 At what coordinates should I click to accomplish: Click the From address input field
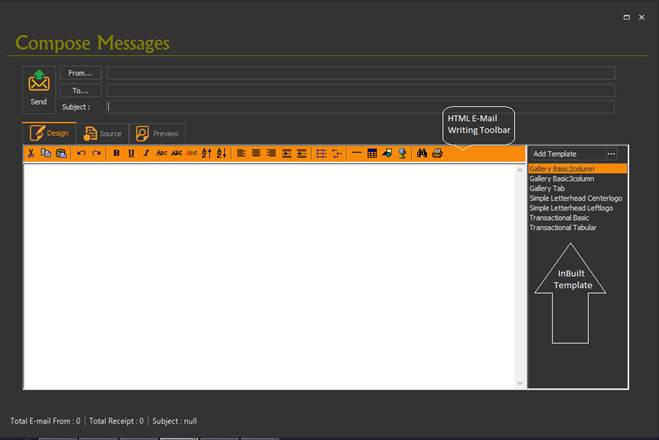[361, 73]
